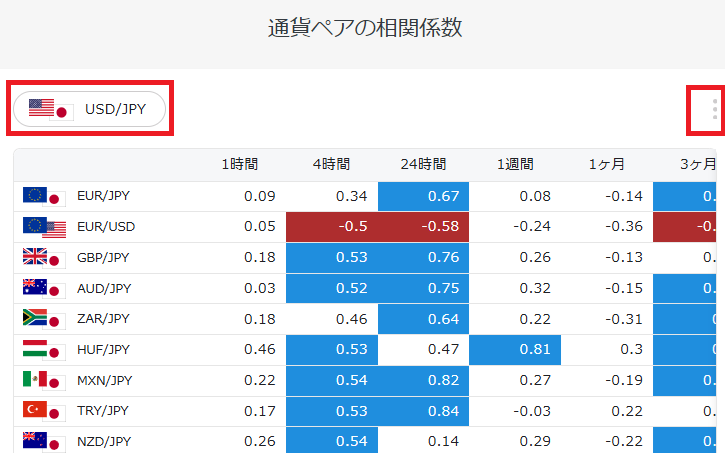Click the EUR/USD pair label
The height and width of the screenshot is (453, 725).
[x=106, y=227]
